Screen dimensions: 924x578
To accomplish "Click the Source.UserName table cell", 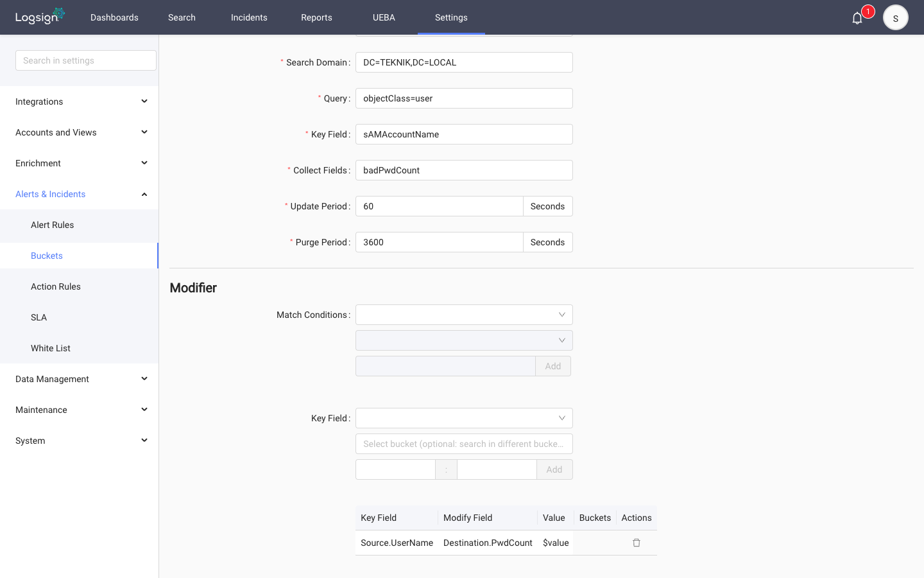I will pos(397,543).
